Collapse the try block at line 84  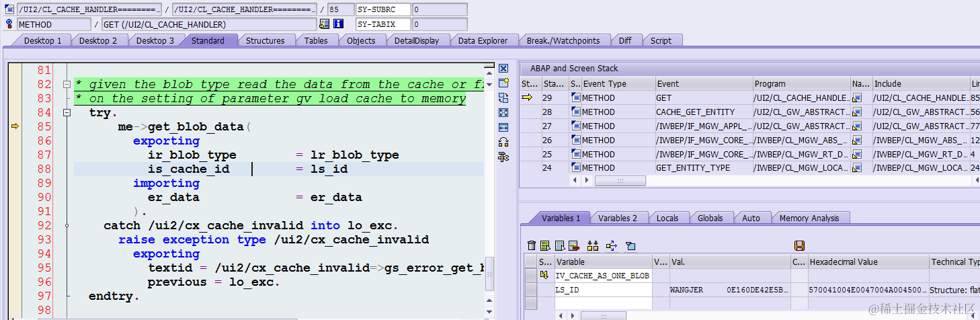(x=66, y=113)
